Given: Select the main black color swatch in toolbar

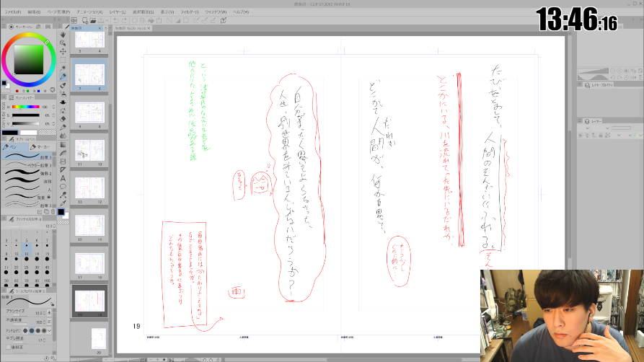Looking at the screenshot, I should pos(61,211).
